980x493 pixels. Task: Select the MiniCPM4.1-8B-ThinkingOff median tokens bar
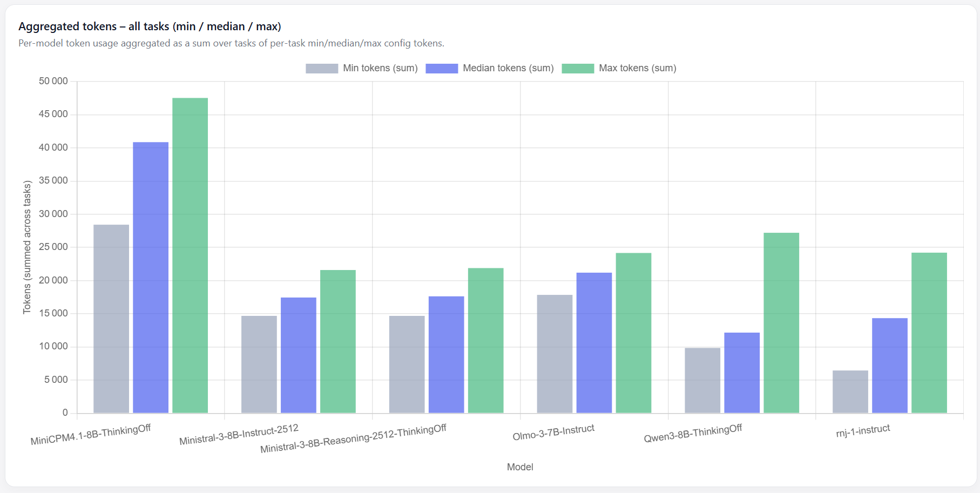pyautogui.click(x=151, y=278)
